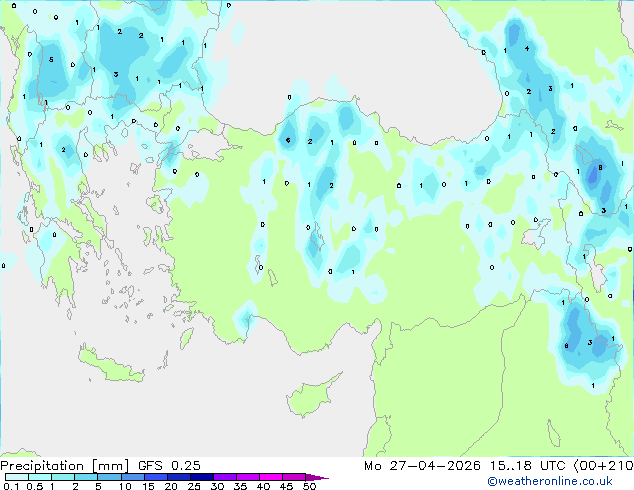
Task: Click the legend swatch between 15 and 20
Action: click(155, 477)
